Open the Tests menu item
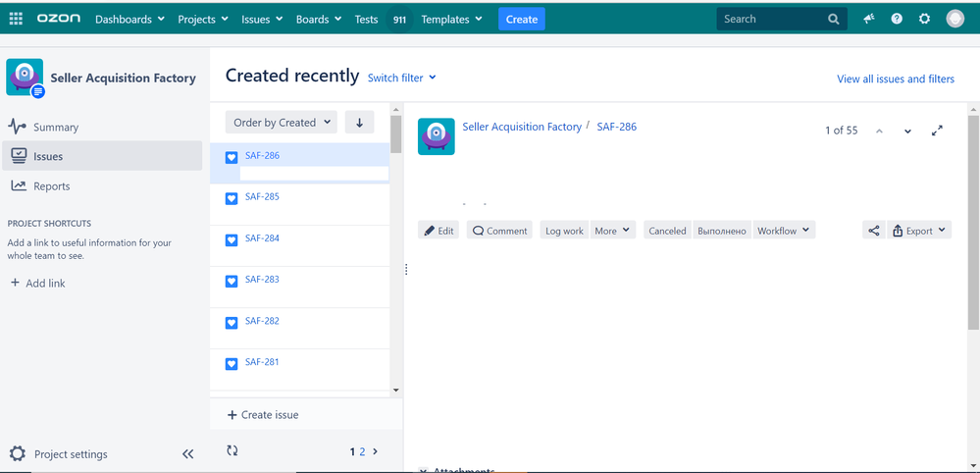This screenshot has width=980, height=473. coord(366,20)
